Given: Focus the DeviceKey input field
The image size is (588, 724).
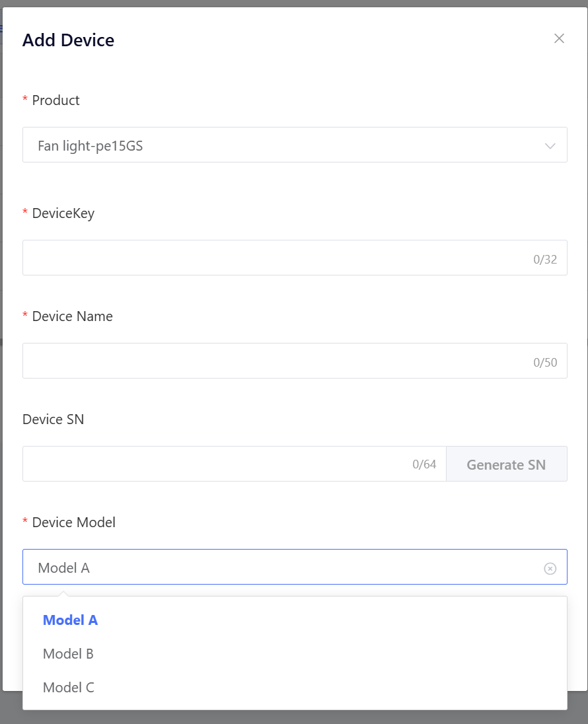Looking at the screenshot, I should (271, 258).
